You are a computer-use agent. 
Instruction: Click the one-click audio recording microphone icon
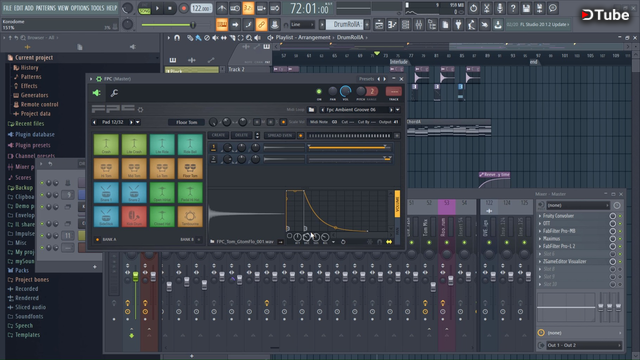[500, 8]
